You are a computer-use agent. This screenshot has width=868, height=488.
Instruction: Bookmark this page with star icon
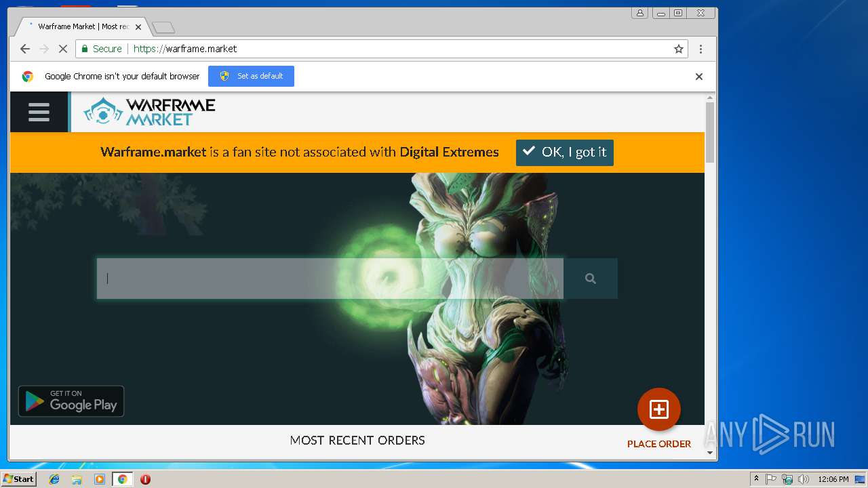(678, 49)
